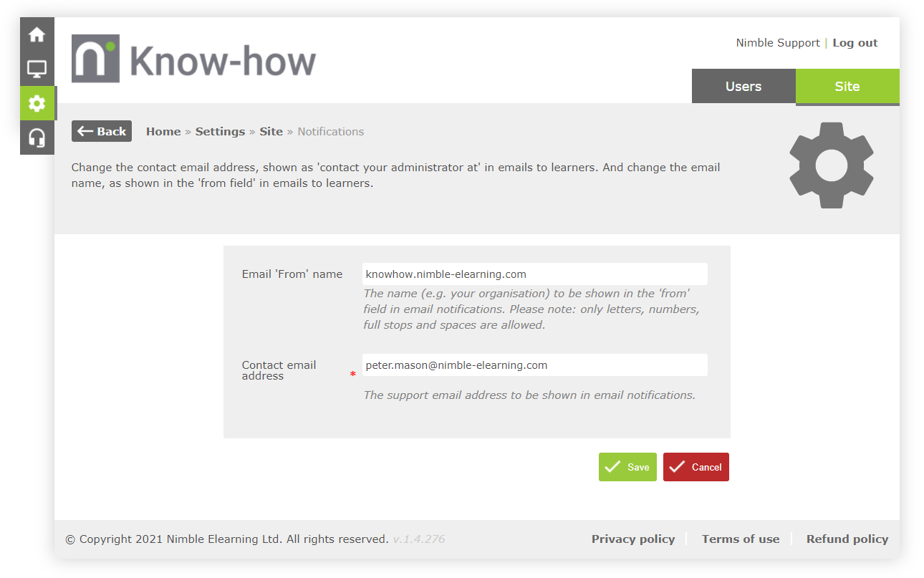The height and width of the screenshot is (578, 924).
Task: Focus the Contact email address field
Action: [x=535, y=365]
